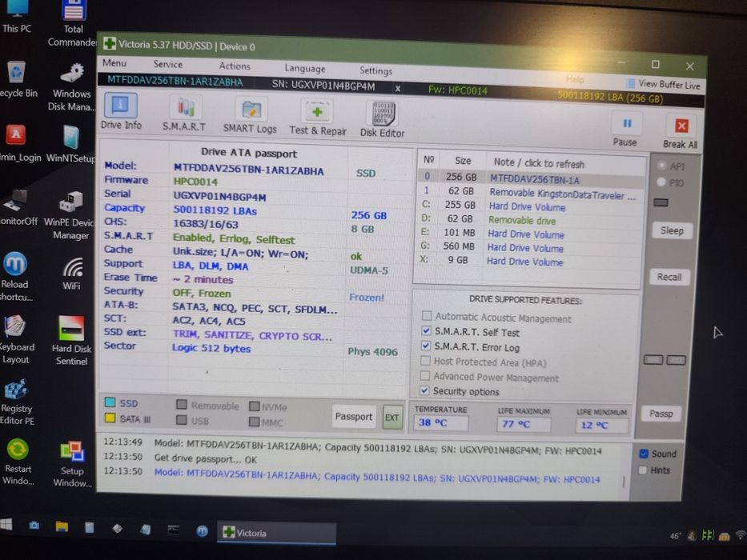Open the S.M.A.R.T tab icon
747x560 pixels.
pos(185,108)
